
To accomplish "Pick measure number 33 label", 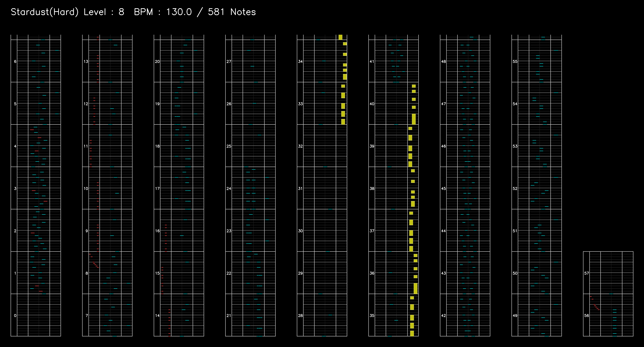I will [300, 104].
